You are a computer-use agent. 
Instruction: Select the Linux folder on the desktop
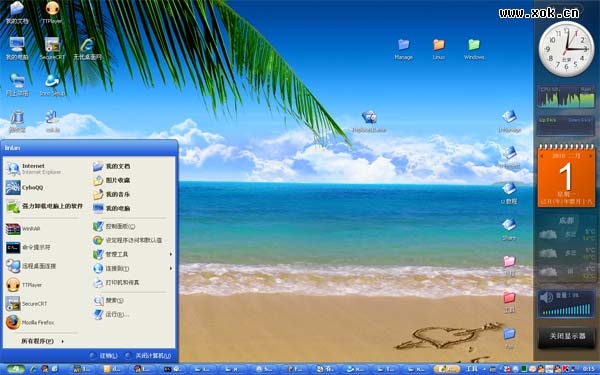439,49
